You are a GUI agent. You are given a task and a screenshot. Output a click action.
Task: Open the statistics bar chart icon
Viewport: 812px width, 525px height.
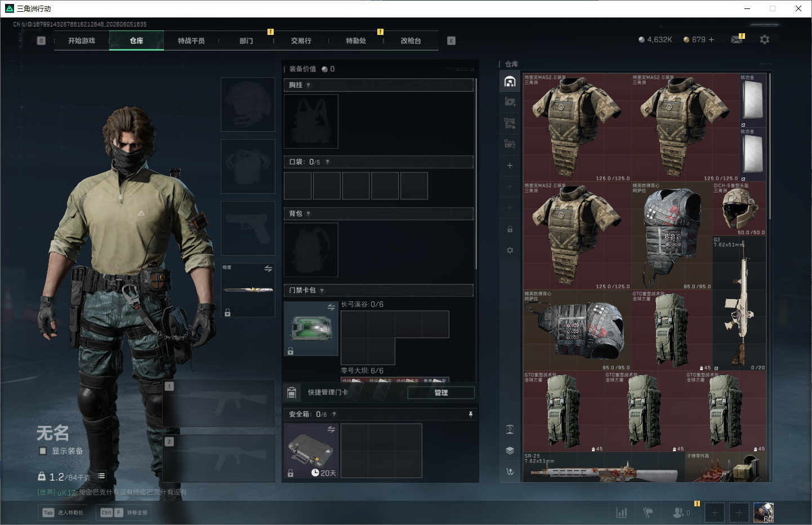coord(622,513)
